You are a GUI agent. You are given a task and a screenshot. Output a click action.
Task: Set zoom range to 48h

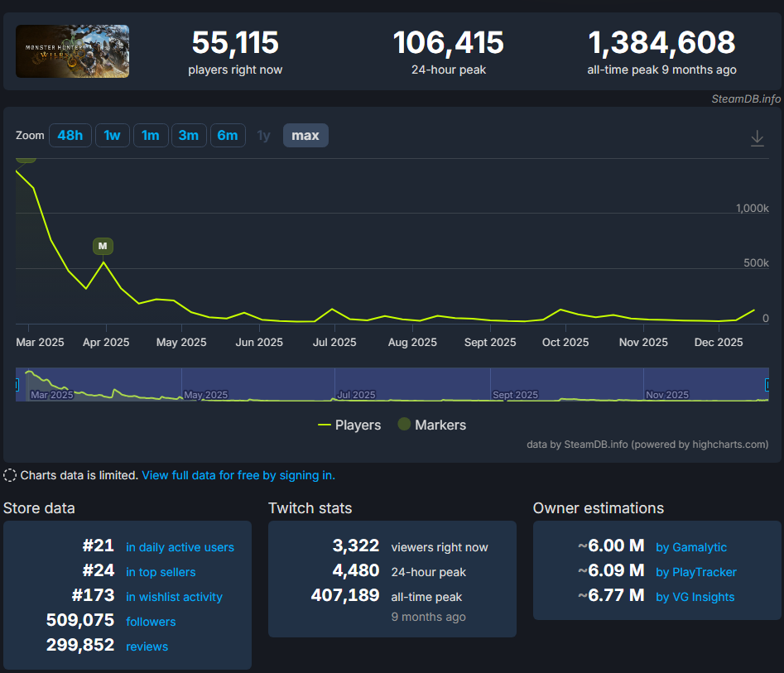coord(70,135)
